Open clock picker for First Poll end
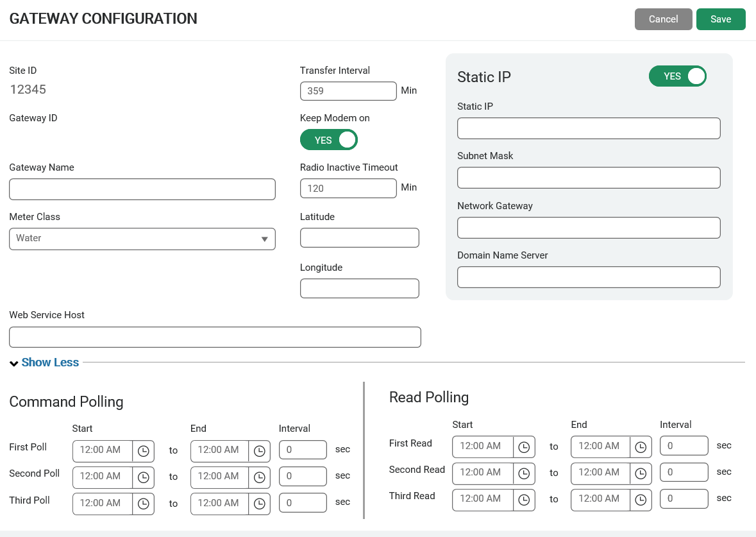This screenshot has width=756, height=537. pyautogui.click(x=259, y=451)
